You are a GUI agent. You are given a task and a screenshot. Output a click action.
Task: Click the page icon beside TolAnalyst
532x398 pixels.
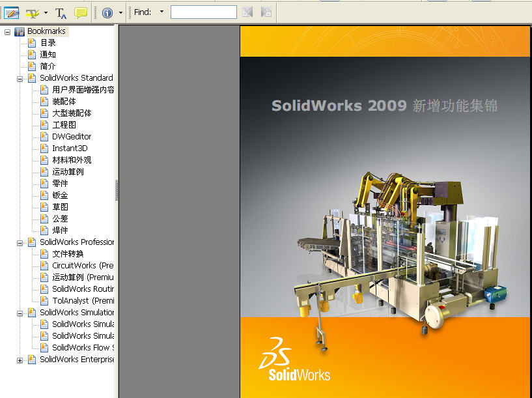pos(44,300)
